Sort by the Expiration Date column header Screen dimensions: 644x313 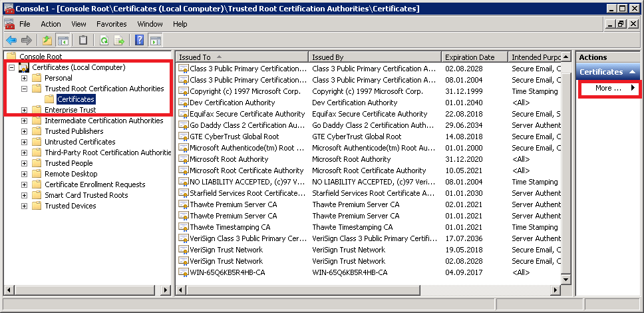coord(474,57)
